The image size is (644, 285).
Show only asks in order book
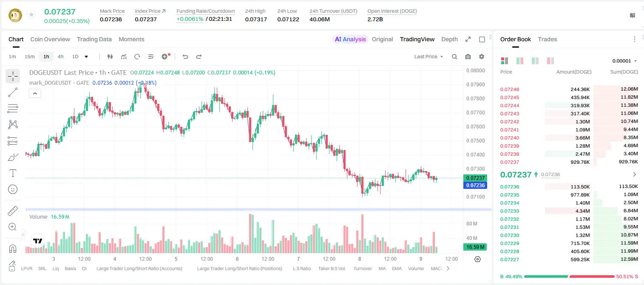coord(550,61)
